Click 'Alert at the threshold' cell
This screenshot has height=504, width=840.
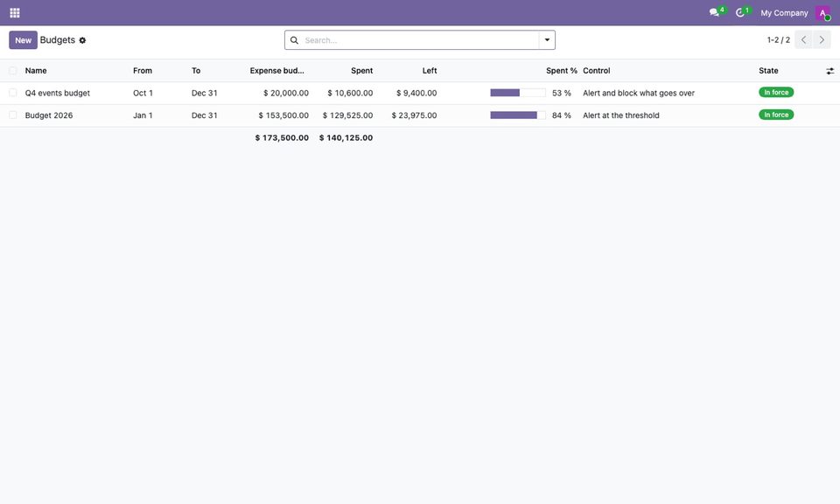click(621, 115)
